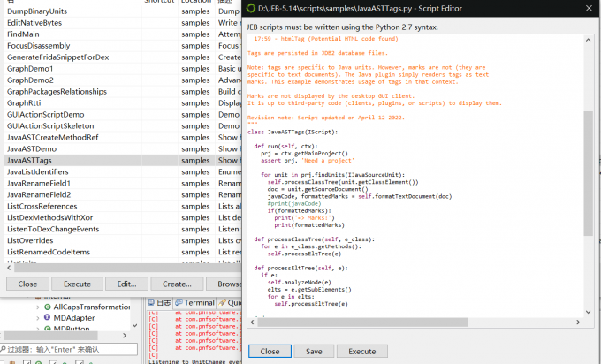Execute the script from the Script Editor
601x364 pixels.
(x=362, y=352)
